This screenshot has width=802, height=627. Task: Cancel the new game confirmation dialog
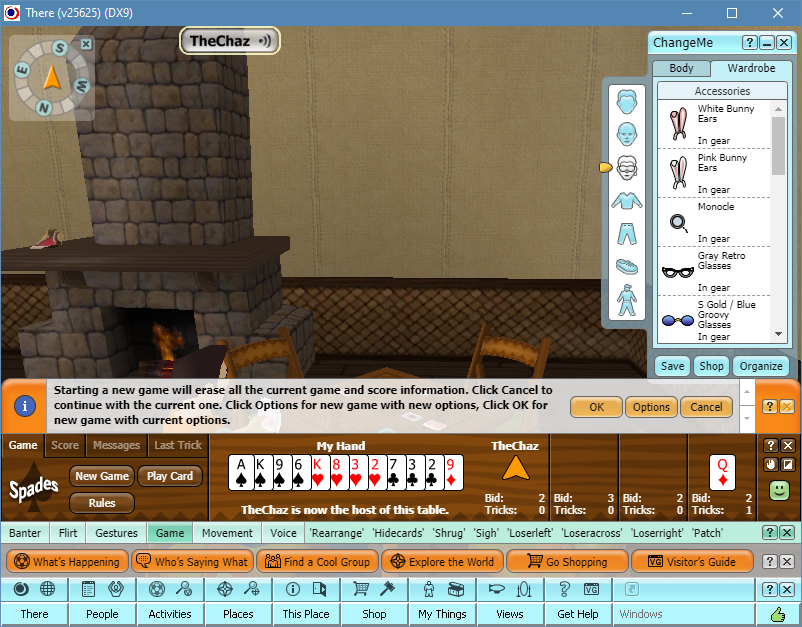point(706,407)
